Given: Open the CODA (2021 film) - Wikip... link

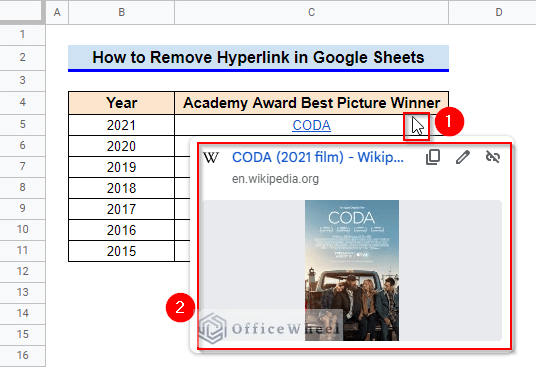Looking at the screenshot, I should click(x=318, y=157).
